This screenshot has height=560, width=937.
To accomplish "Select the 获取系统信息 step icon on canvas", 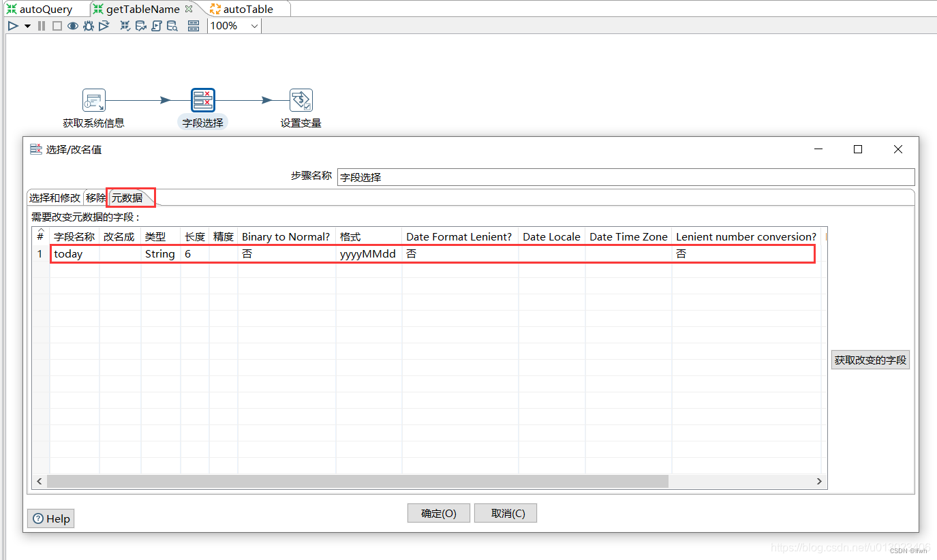I will pos(94,100).
